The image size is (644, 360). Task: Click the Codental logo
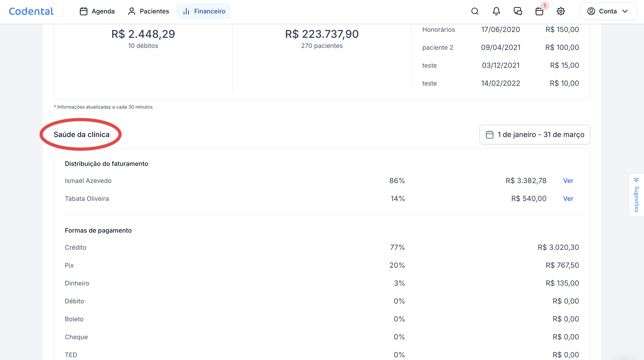click(x=31, y=11)
